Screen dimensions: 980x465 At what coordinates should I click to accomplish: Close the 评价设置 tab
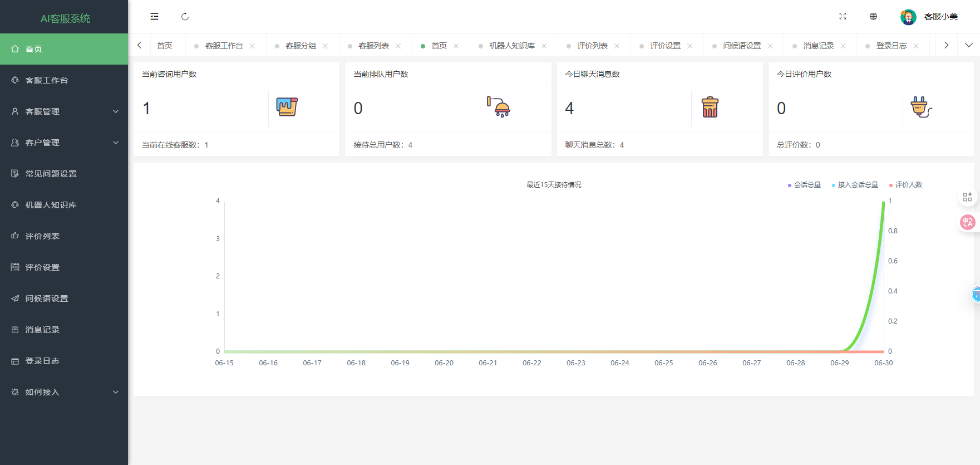[690, 46]
